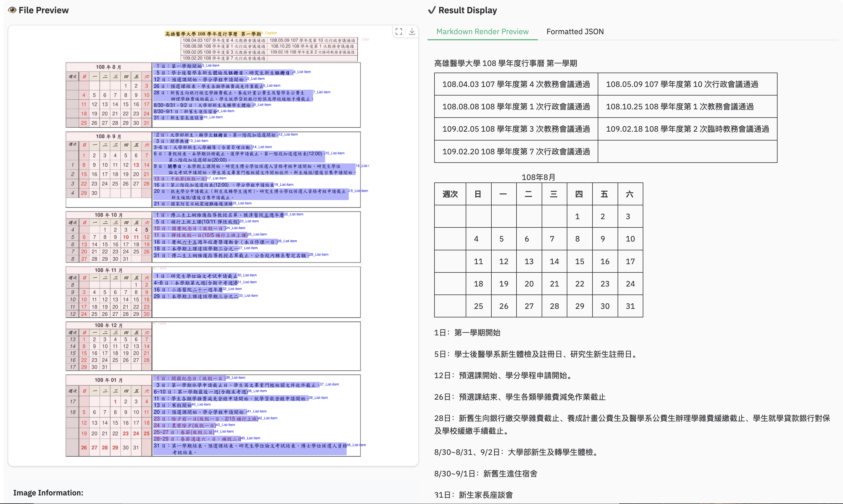Select the '13日：寒假開始' highlighted list item

click(x=173, y=405)
